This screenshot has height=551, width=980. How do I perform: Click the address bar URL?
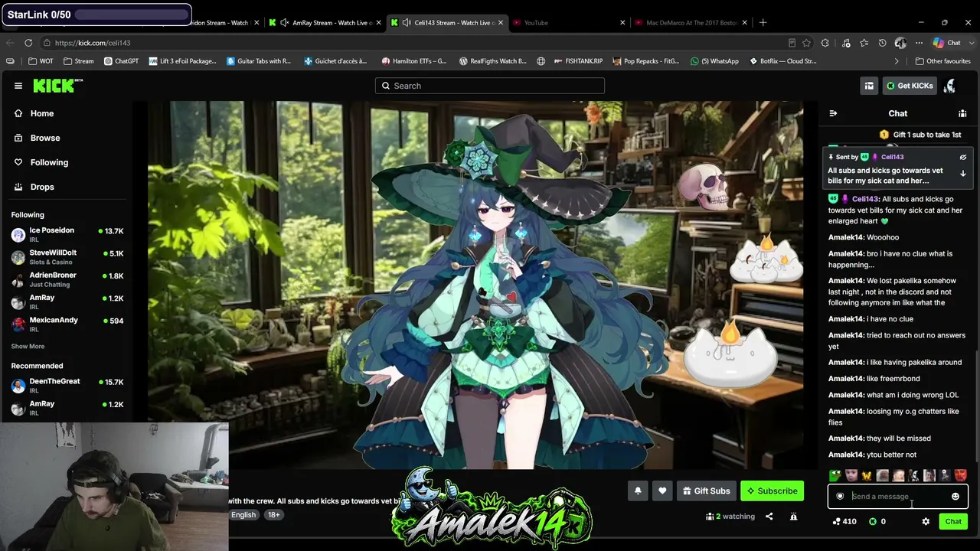[93, 43]
